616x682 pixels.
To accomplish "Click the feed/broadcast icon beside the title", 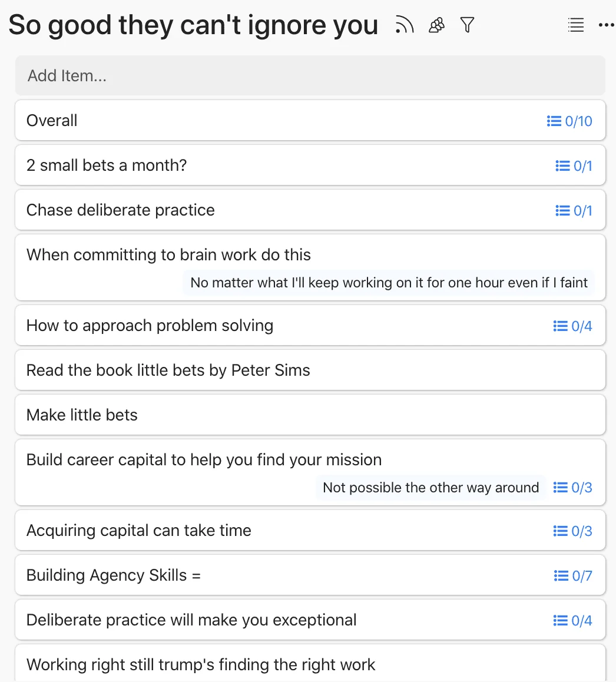I will (x=404, y=25).
